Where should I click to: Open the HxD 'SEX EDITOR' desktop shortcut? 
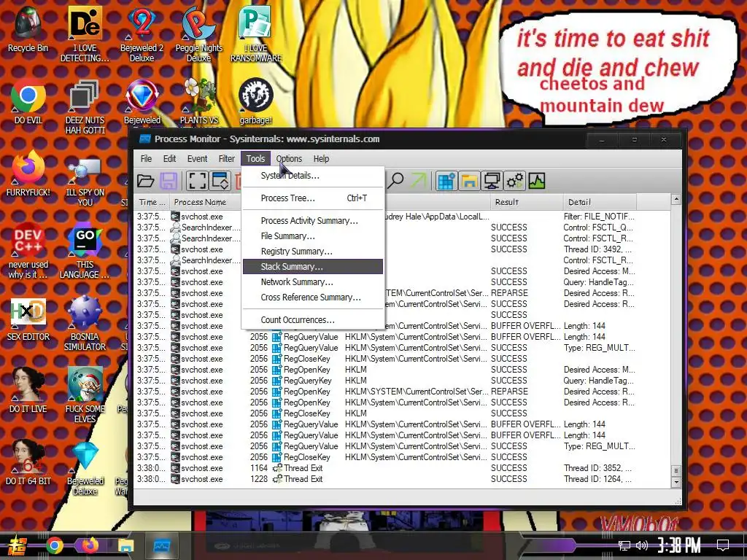point(28,319)
